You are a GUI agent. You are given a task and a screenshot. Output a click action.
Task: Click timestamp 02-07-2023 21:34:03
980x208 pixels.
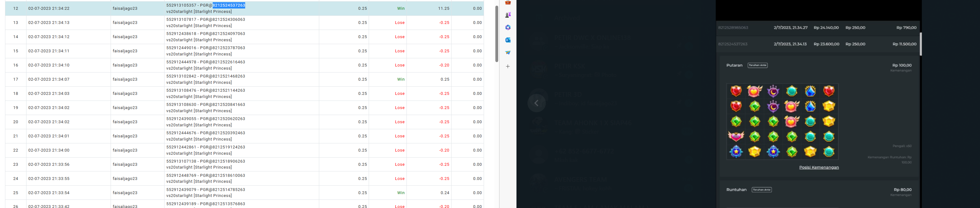[49, 94]
